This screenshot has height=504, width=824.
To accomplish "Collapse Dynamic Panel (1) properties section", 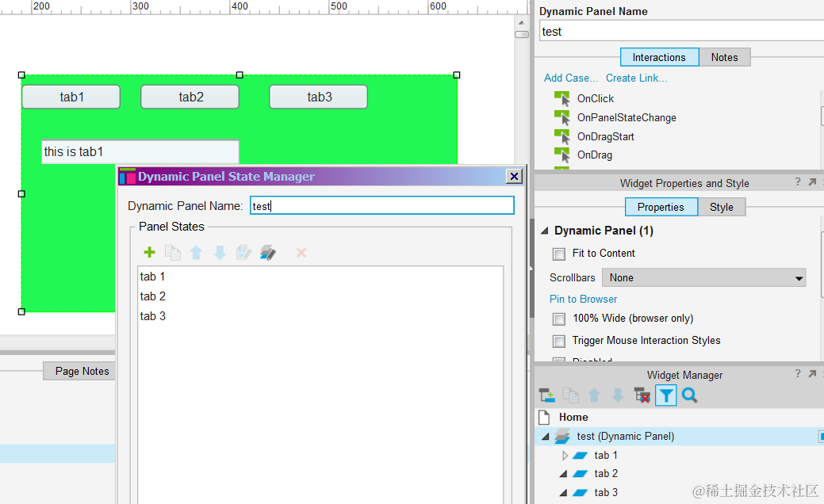I will (544, 231).
